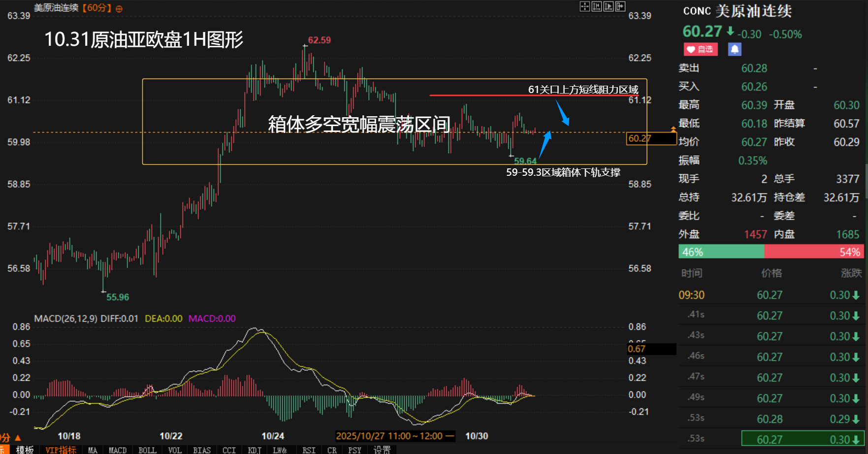This screenshot has height=454, width=868.
Task: Click the orange circled-plus icon beside 【60分】
Action: (119, 9)
